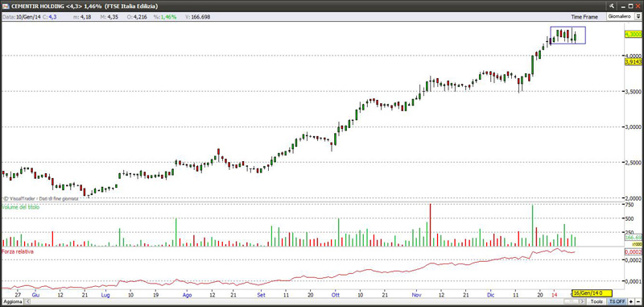Click the 4,0000 price axis label

(634, 56)
